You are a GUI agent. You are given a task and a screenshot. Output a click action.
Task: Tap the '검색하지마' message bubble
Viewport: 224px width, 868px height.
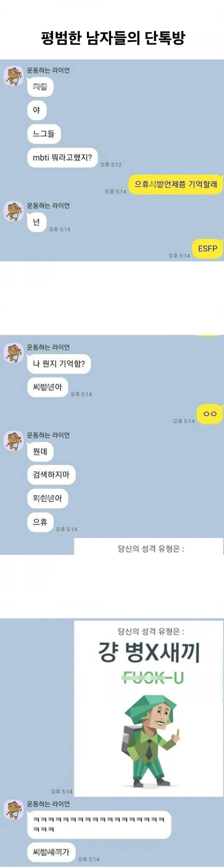tap(52, 475)
